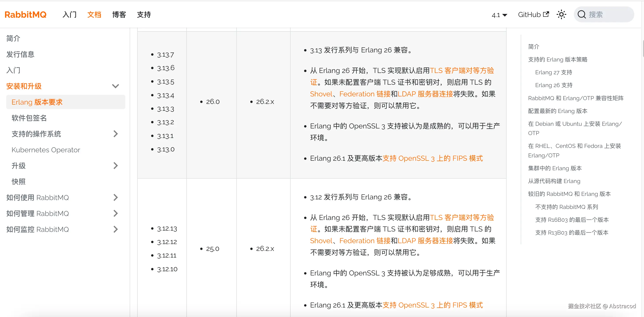Expand the 支持的操作系统 chevron
The height and width of the screenshot is (317, 644).
point(115,134)
